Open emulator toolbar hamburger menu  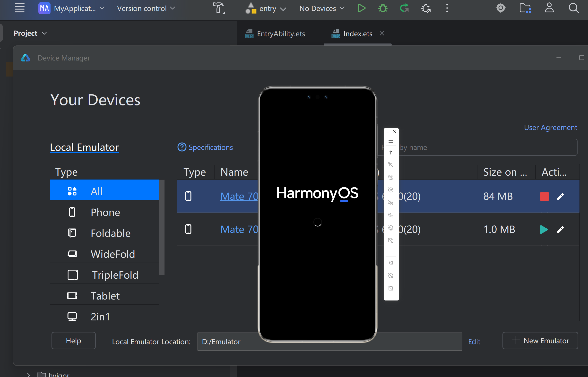click(391, 141)
